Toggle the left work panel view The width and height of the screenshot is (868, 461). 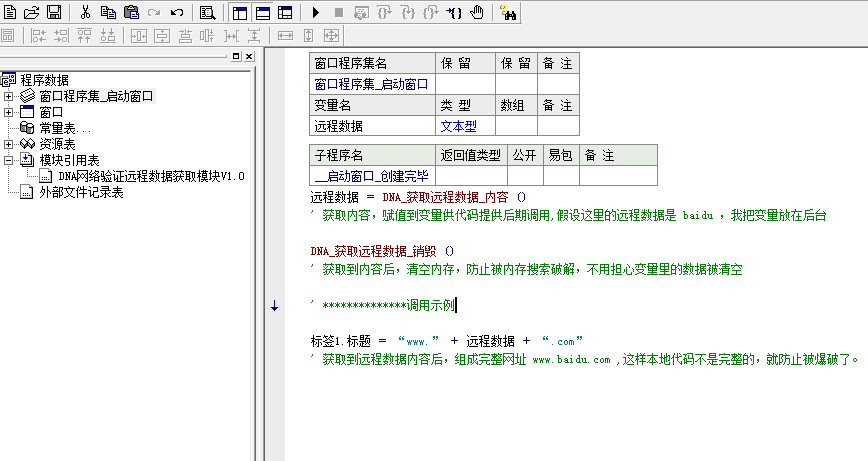click(240, 12)
